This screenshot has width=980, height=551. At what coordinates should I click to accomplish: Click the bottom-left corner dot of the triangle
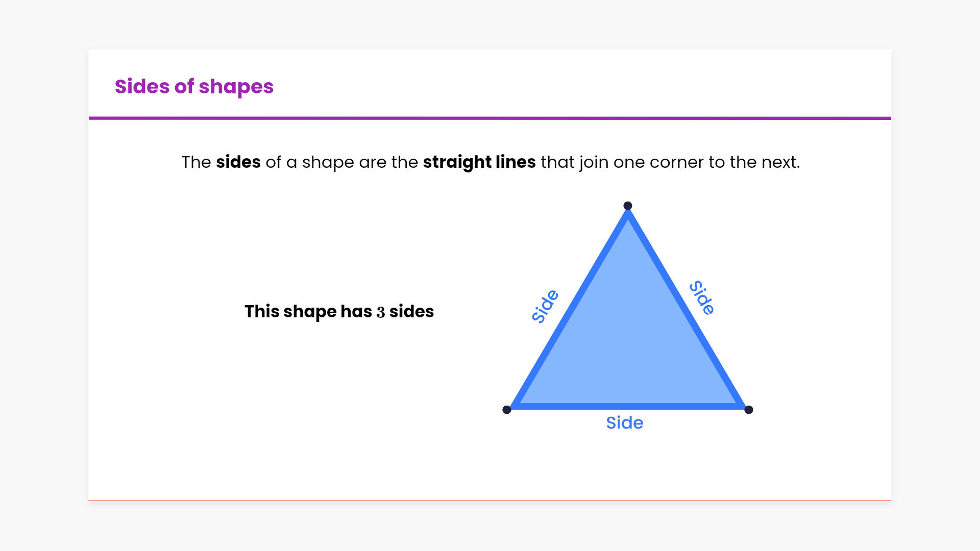pyautogui.click(x=507, y=410)
